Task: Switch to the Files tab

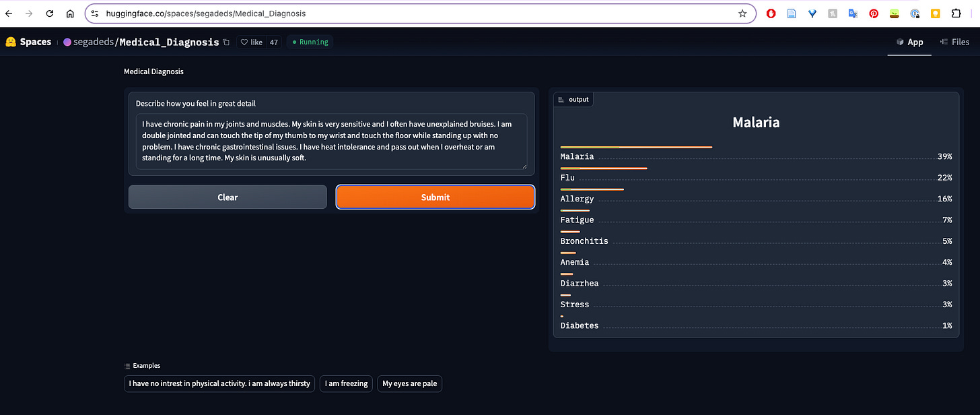Action: point(954,42)
